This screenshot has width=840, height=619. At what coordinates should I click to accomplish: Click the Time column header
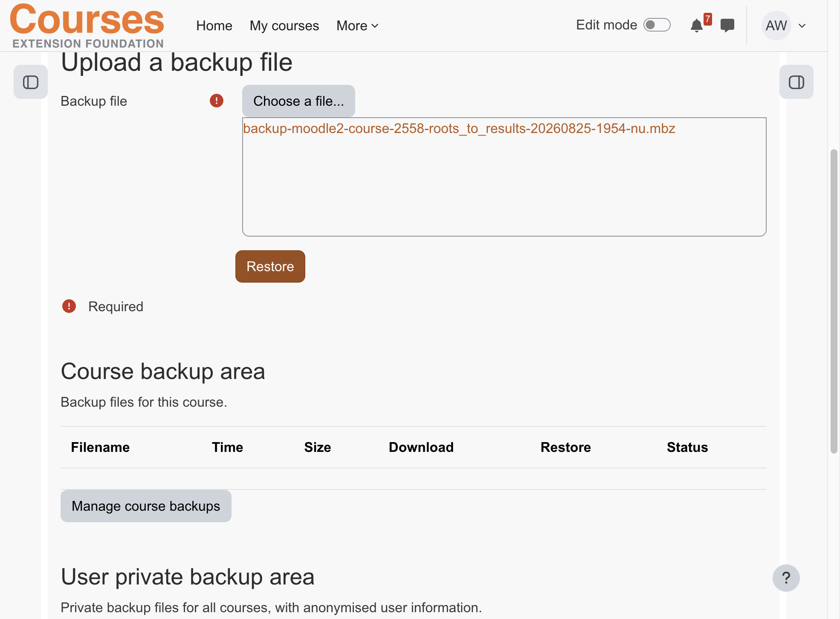(227, 447)
